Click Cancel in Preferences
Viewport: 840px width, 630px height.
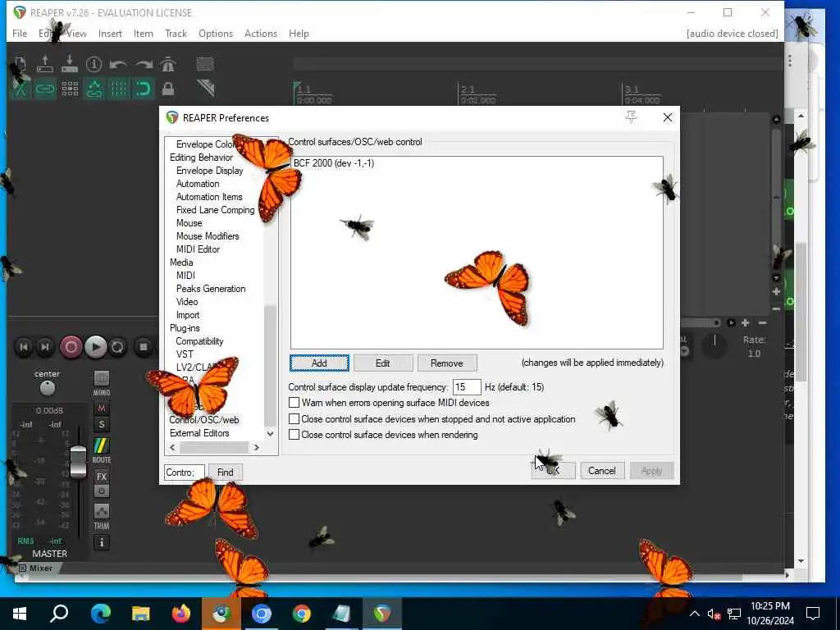tap(602, 471)
